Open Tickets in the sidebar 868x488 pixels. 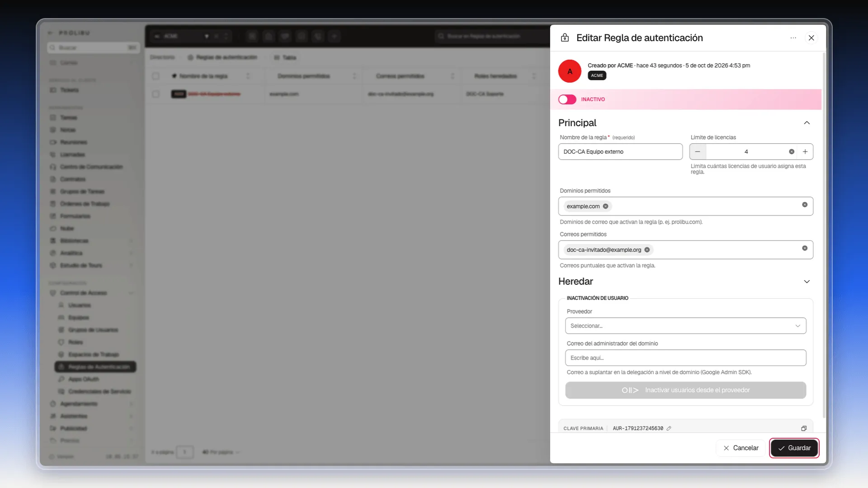69,90
